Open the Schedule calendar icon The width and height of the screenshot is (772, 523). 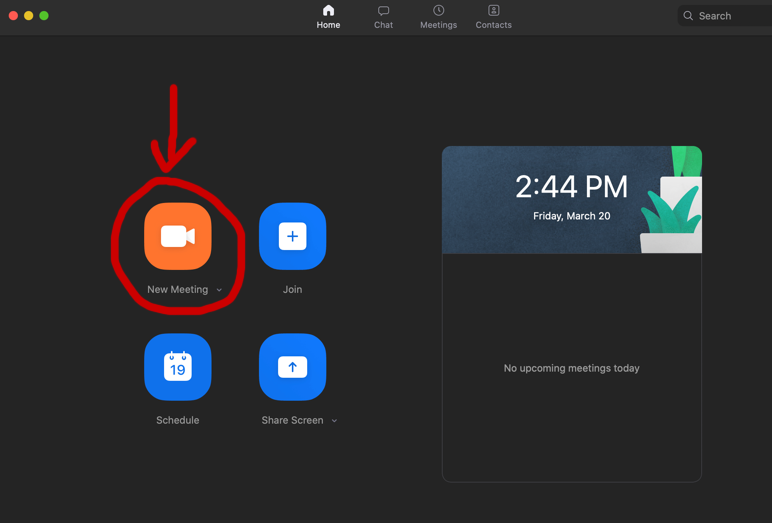pos(178,367)
